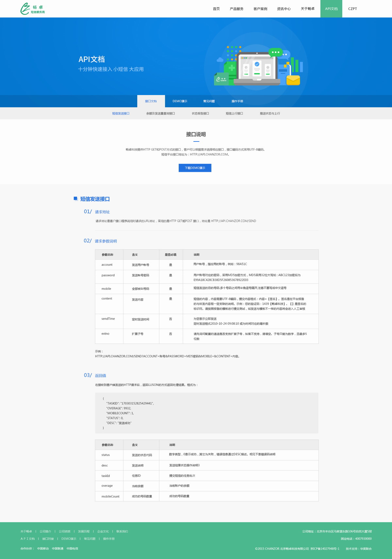The height and width of the screenshot is (559, 392).
Task: Open 关于畅卓 navigation item
Action: click(307, 9)
